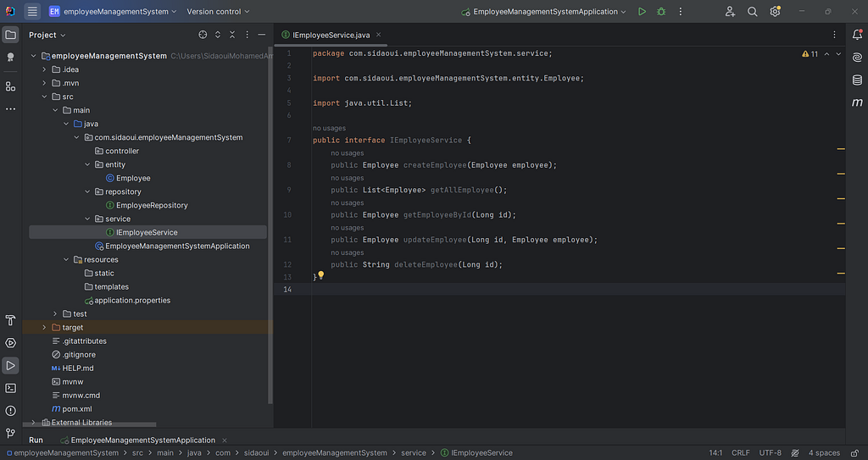Screen dimensions: 868x460
Task: Open the Services tool window
Action: click(10, 343)
